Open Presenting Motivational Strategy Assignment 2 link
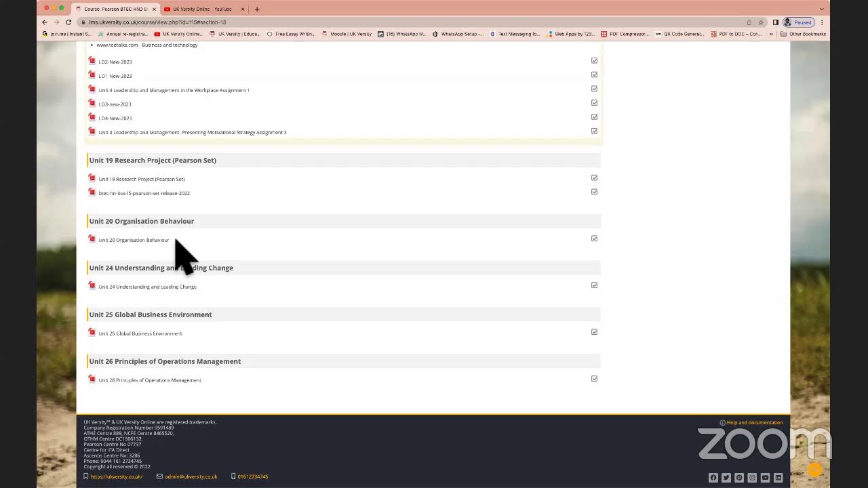Screen dimensions: 868x488 click(x=193, y=132)
